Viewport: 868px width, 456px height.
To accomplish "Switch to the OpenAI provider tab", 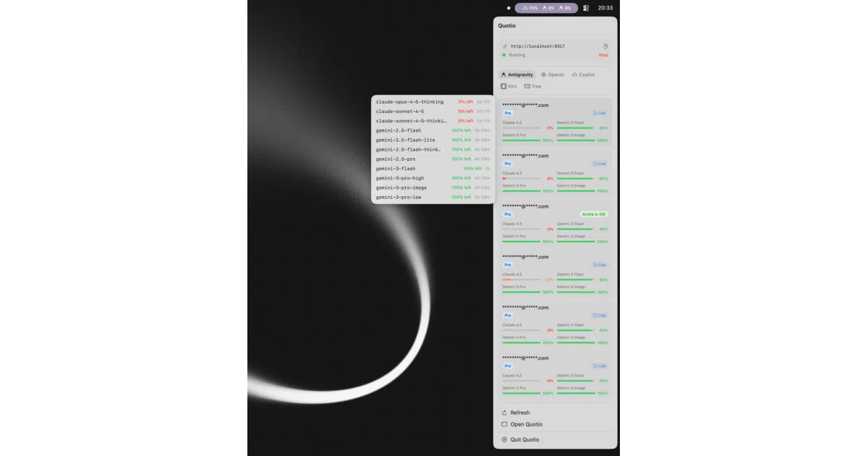I will coord(553,75).
